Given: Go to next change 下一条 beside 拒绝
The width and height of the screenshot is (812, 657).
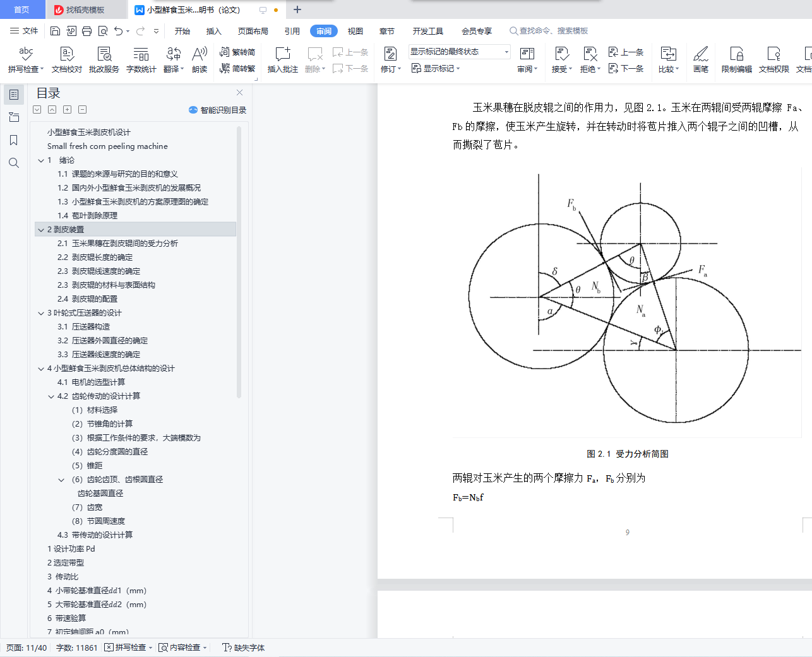Looking at the screenshot, I should [x=626, y=68].
